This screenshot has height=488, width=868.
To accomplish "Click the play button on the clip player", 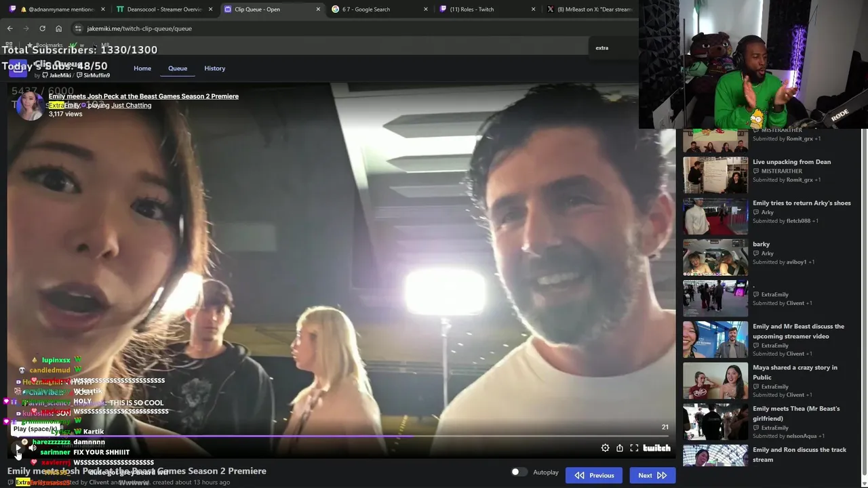I will pyautogui.click(x=18, y=448).
